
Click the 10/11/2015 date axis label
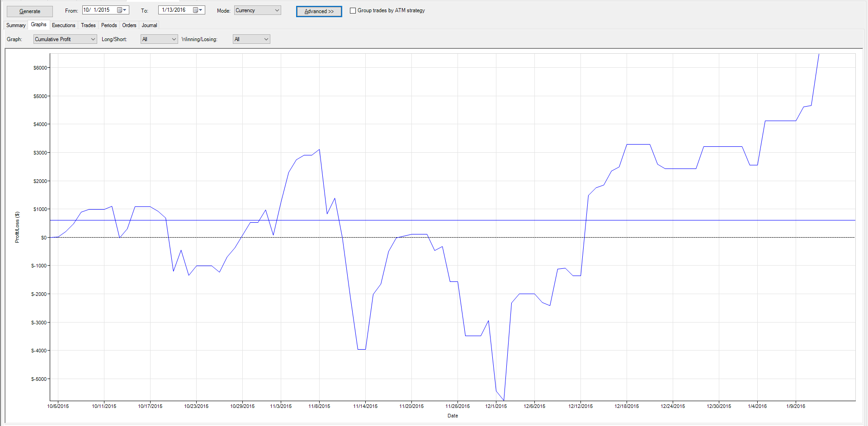click(104, 406)
